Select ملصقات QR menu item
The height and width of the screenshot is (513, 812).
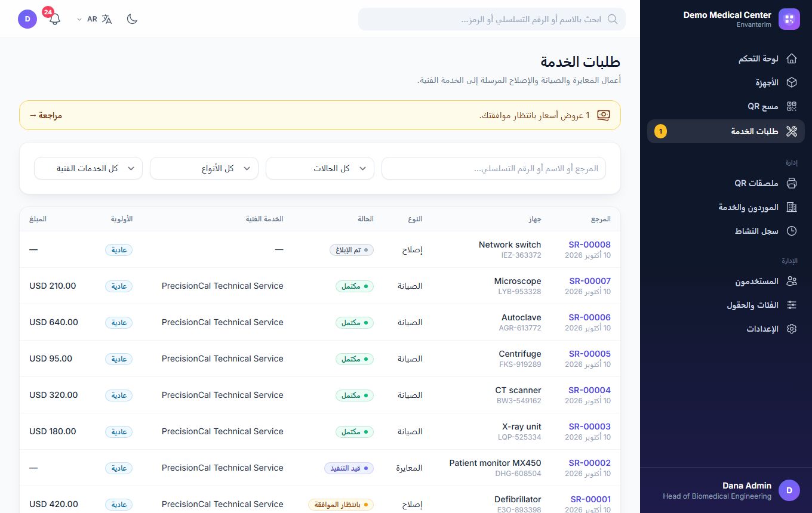pyautogui.click(x=726, y=183)
